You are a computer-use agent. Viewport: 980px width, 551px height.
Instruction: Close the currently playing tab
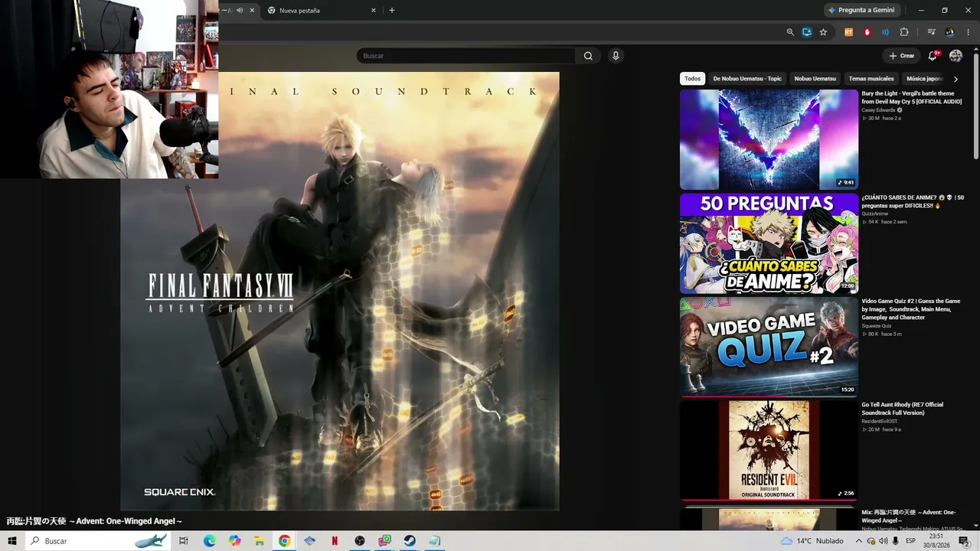pyautogui.click(x=252, y=11)
